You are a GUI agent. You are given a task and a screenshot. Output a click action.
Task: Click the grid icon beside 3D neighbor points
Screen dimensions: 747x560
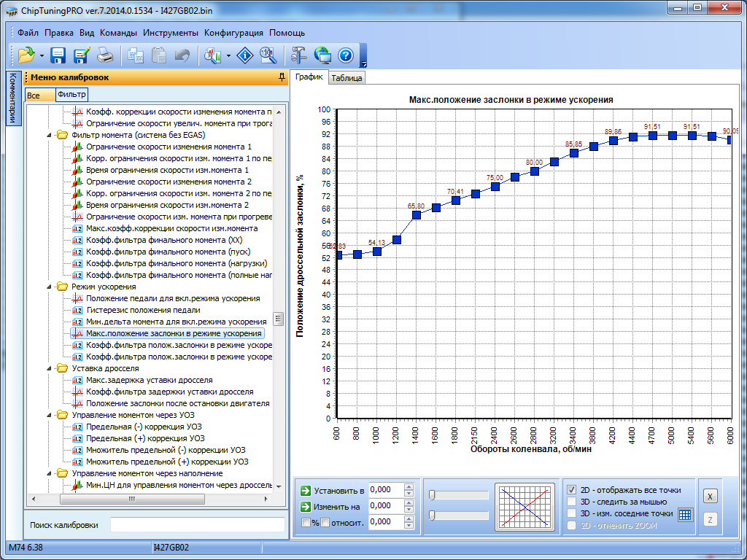point(684,514)
